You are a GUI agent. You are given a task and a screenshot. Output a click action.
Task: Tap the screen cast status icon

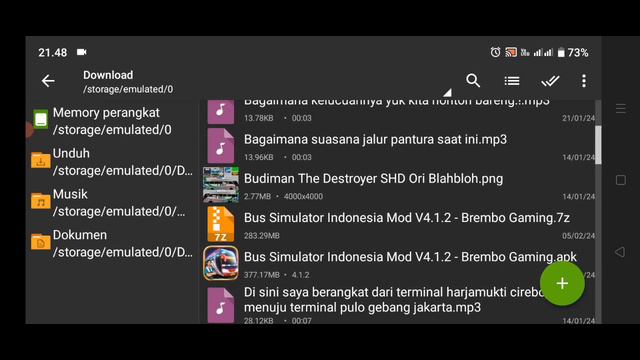(x=511, y=52)
